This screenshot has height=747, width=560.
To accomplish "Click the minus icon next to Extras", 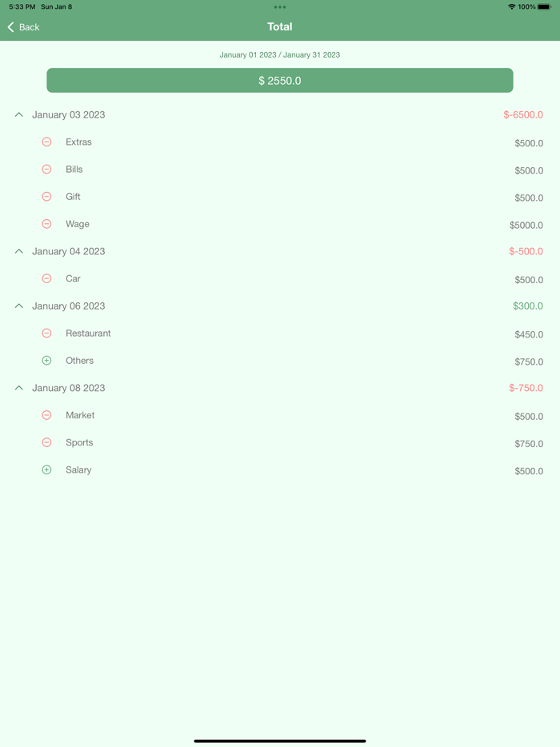I will click(46, 142).
